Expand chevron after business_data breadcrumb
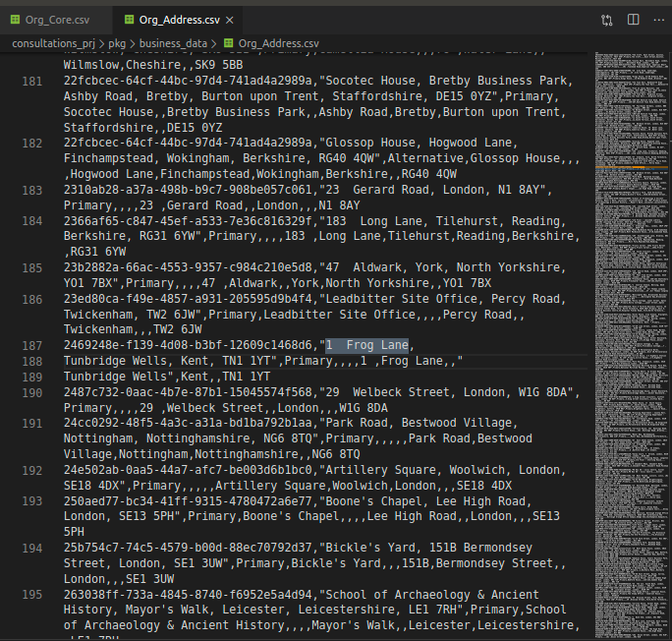672x641 pixels. pyautogui.click(x=214, y=43)
